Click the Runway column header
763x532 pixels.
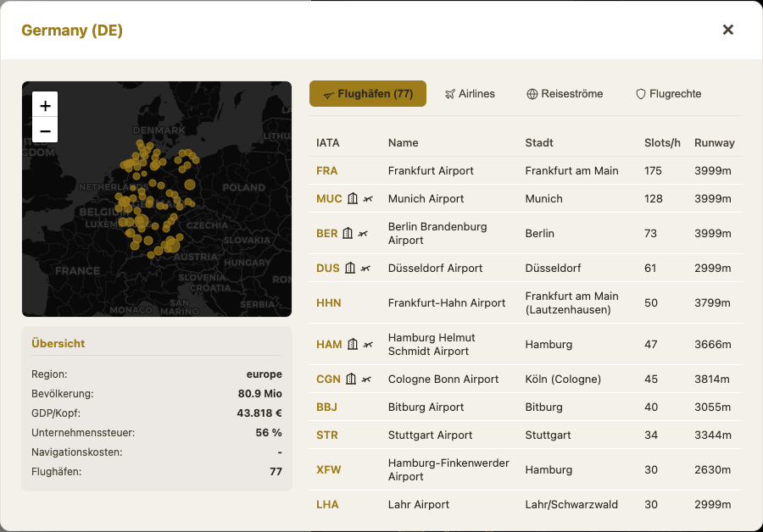pyautogui.click(x=715, y=142)
